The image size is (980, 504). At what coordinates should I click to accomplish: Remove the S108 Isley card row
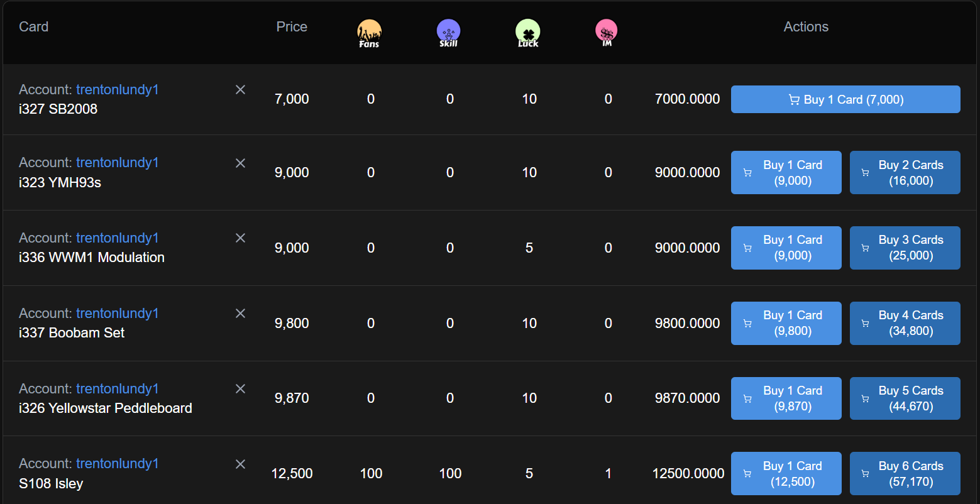point(240,464)
